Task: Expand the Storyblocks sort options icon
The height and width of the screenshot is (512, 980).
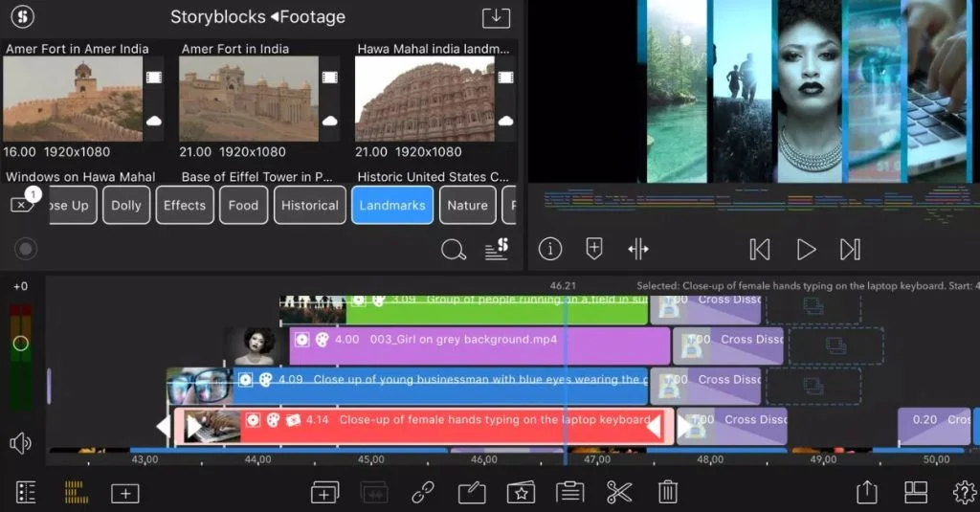Action: point(496,249)
